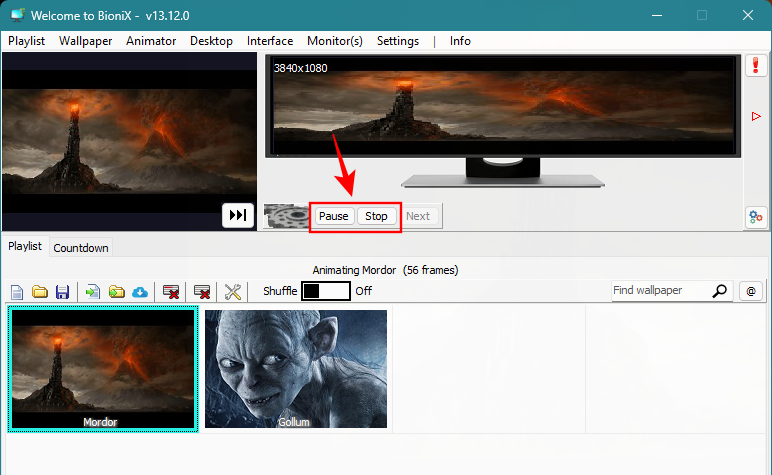Open the Interface menu
Viewport: 772px width, 475px height.
point(270,41)
